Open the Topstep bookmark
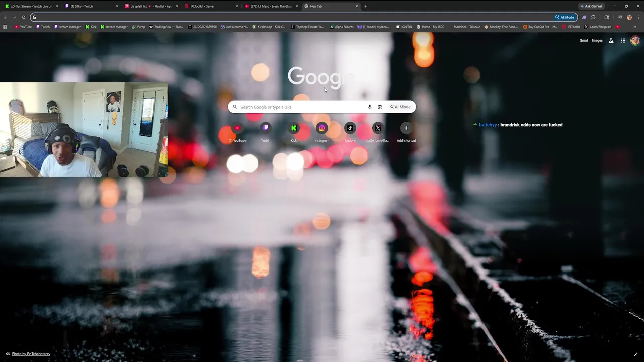Screen dimensions: 644x362 click(307, 27)
